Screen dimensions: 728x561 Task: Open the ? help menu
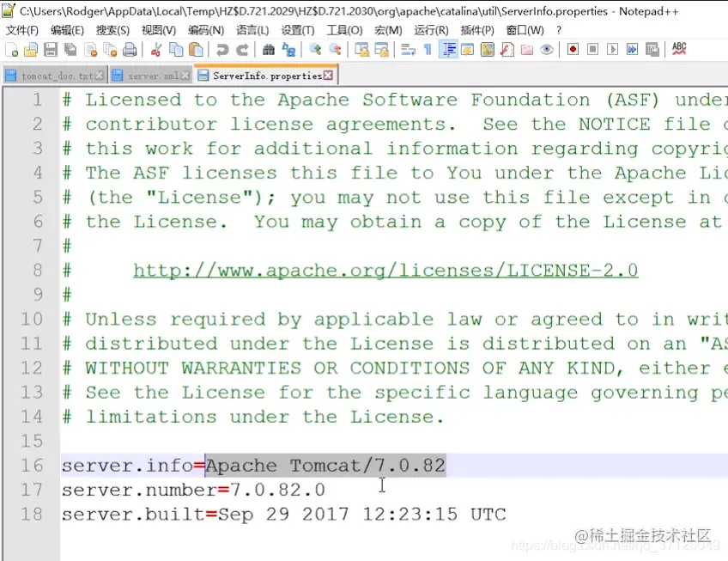pos(559,30)
